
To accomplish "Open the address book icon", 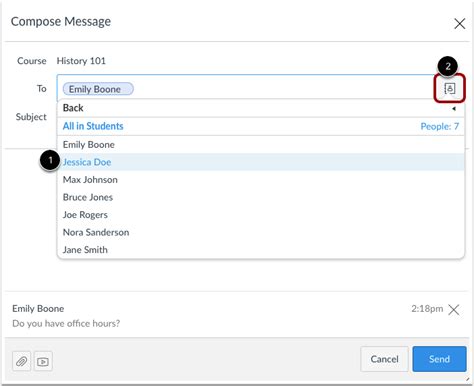I will (x=449, y=89).
